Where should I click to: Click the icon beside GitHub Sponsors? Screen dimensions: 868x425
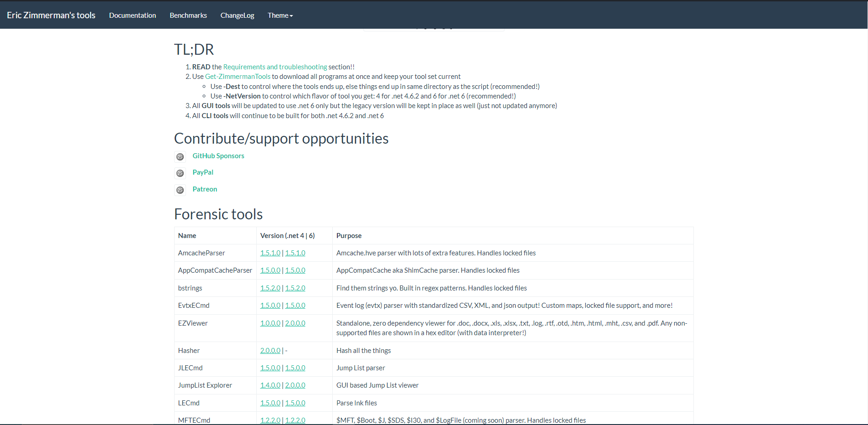(x=180, y=157)
